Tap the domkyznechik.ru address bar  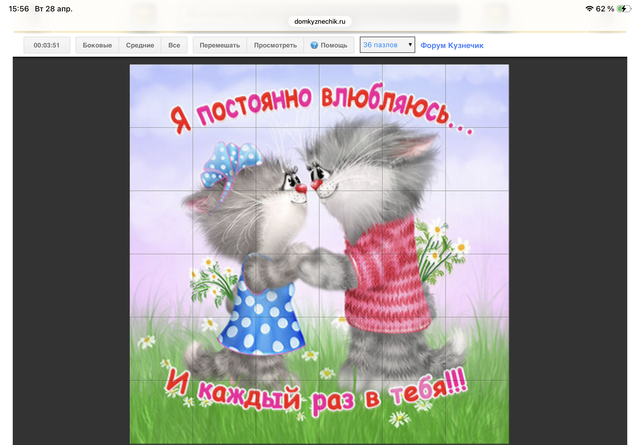320,22
